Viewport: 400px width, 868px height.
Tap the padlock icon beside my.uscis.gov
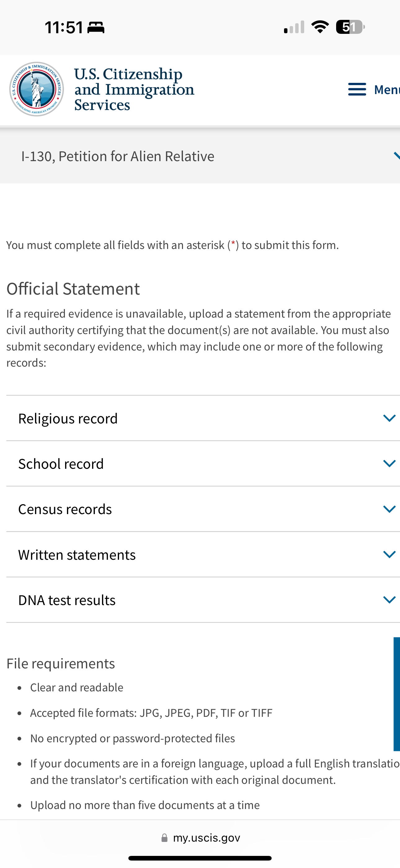click(164, 838)
